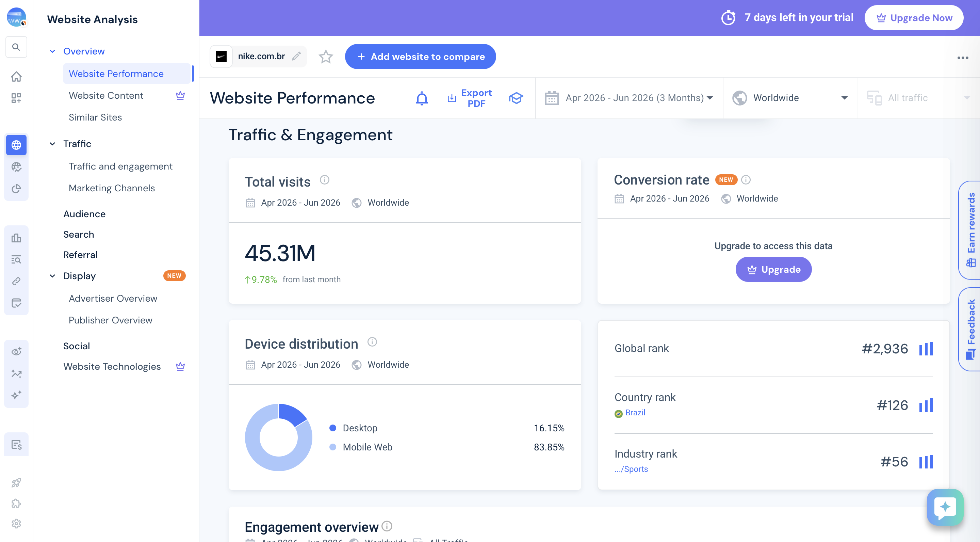Edit the website with pencil icon

[x=296, y=56]
